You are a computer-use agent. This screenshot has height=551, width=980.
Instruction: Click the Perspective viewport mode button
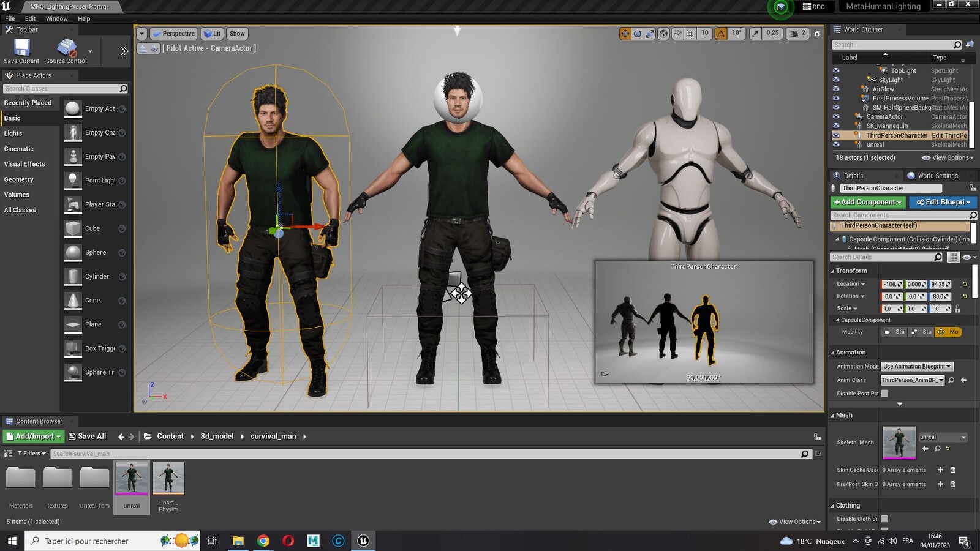(x=173, y=34)
